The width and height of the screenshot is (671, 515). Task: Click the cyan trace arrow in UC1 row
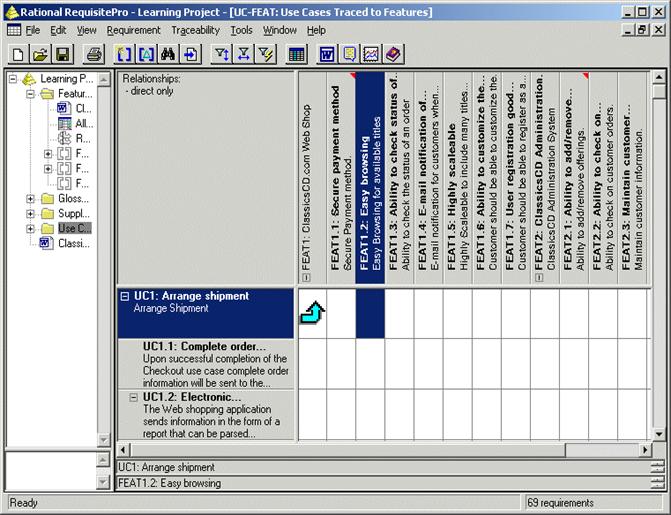point(312,313)
